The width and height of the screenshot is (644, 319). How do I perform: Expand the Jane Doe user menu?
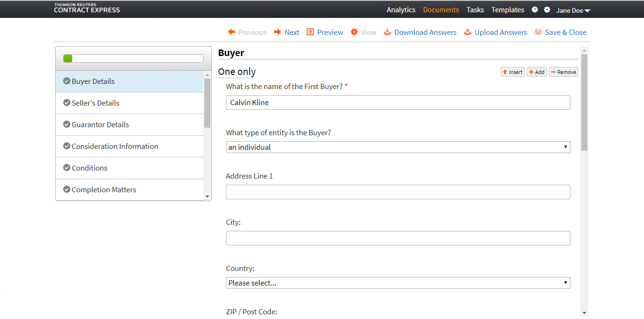[573, 10]
